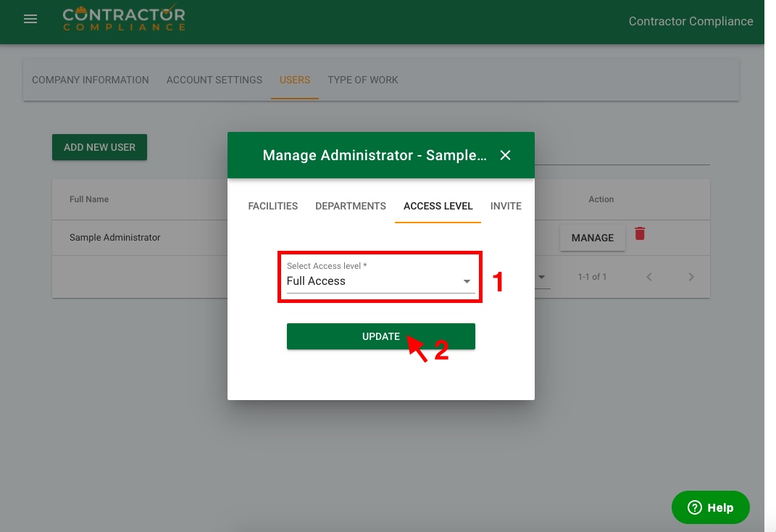Viewport: 776px width, 532px height.
Task: Switch to Facilities tab in dialog
Action: [273, 206]
